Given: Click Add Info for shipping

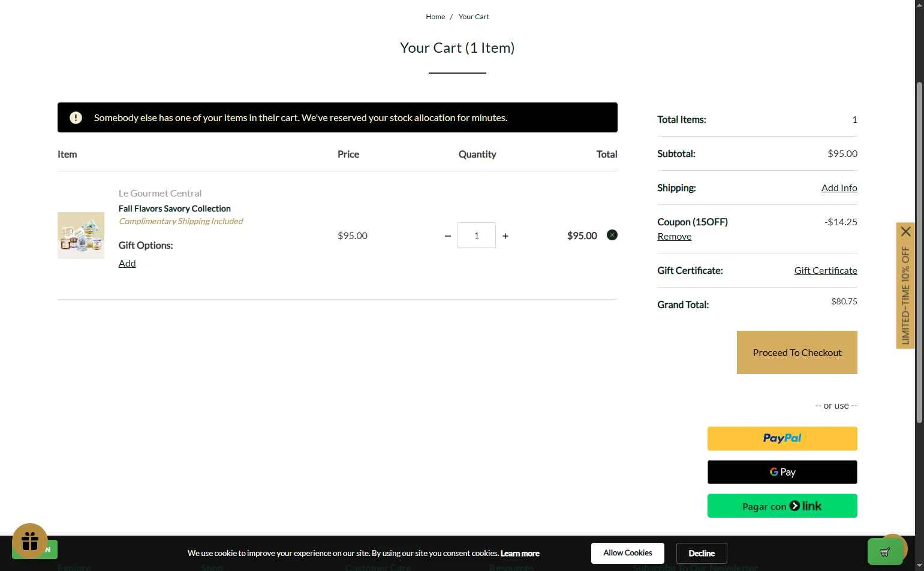Looking at the screenshot, I should [839, 188].
